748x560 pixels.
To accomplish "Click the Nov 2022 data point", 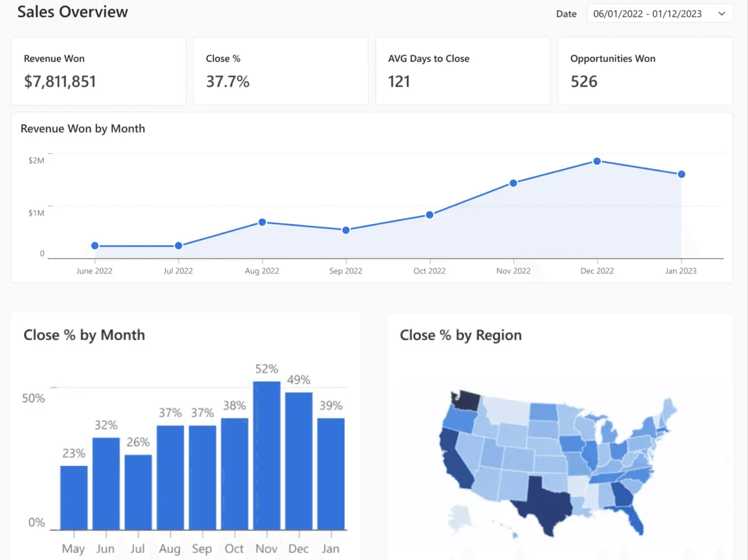I will [x=513, y=183].
